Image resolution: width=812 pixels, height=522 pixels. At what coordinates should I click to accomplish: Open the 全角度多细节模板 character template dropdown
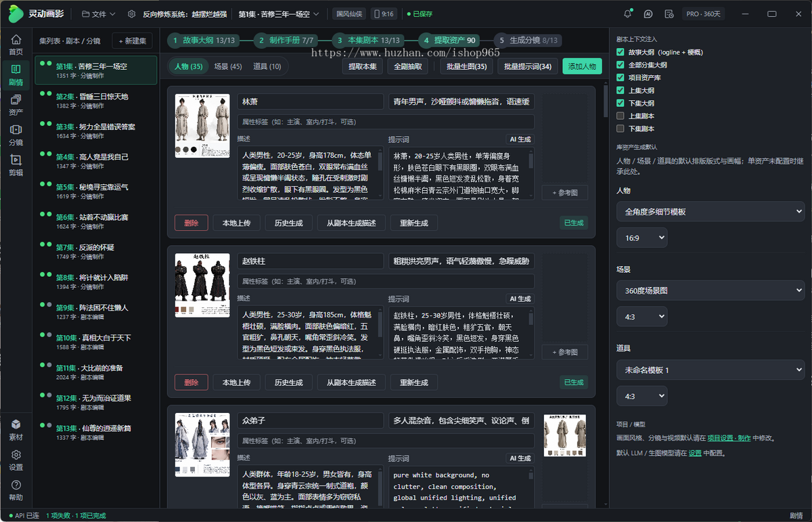pos(710,212)
